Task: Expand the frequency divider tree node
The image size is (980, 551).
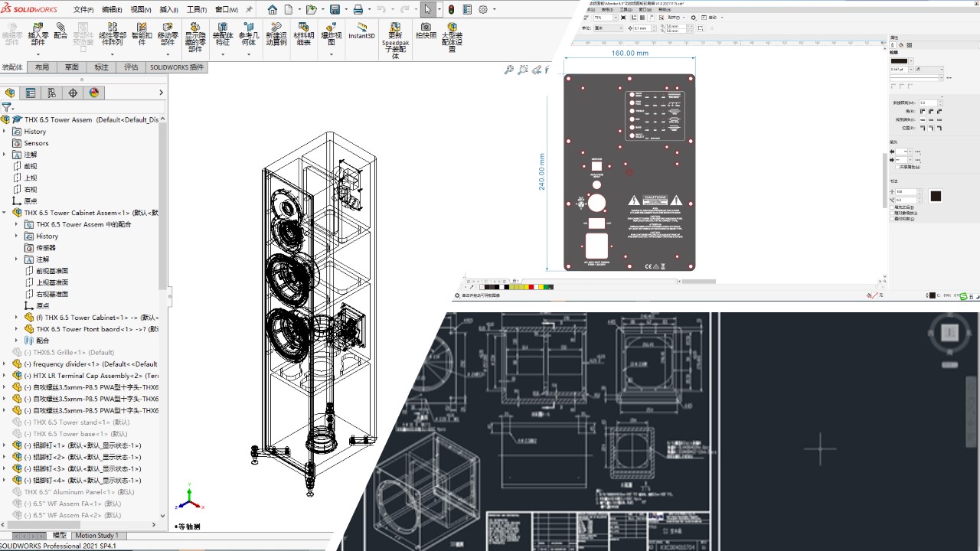Action: tap(5, 364)
